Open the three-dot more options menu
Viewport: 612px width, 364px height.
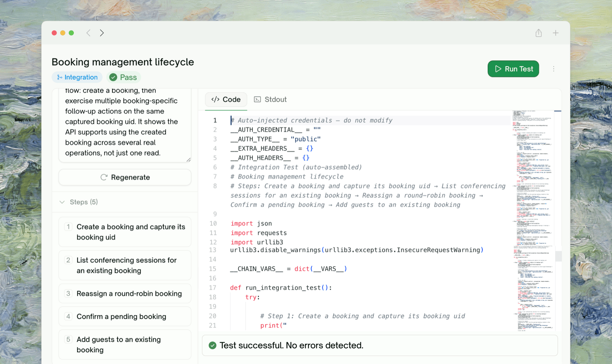coord(553,69)
